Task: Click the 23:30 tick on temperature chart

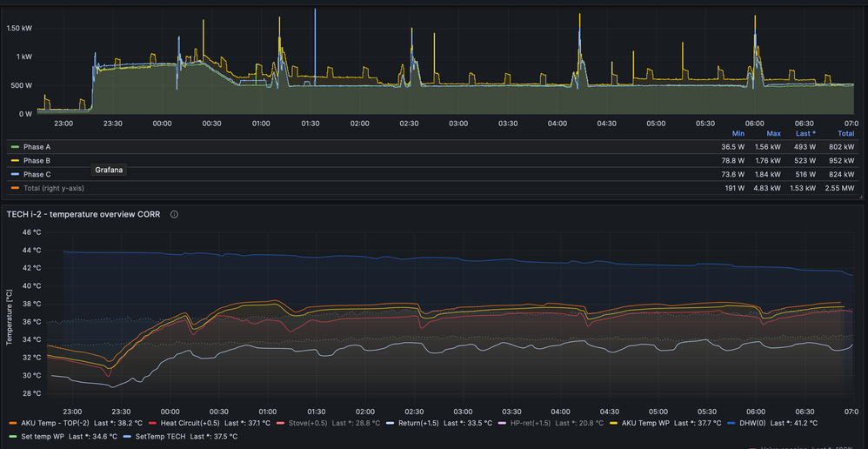Action: click(121, 412)
